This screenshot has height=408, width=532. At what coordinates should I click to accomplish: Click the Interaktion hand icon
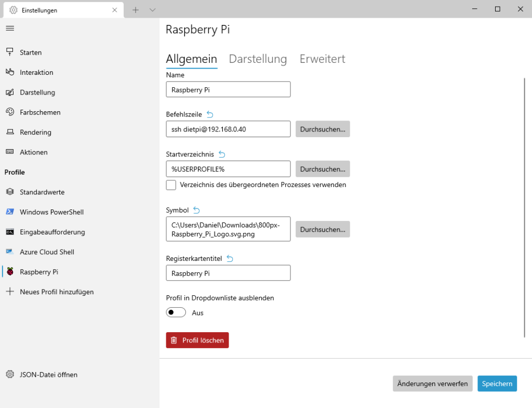point(10,72)
